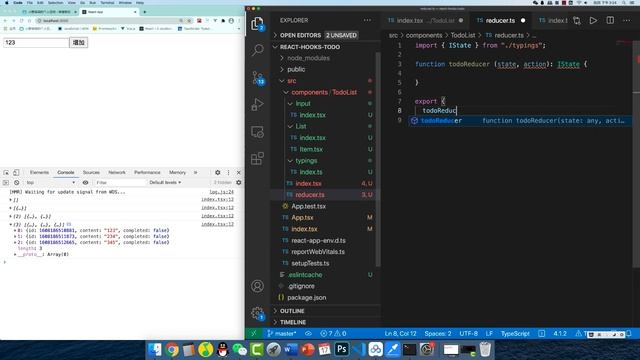Expand the Timeline section
640x360 pixels.
(x=324, y=322)
